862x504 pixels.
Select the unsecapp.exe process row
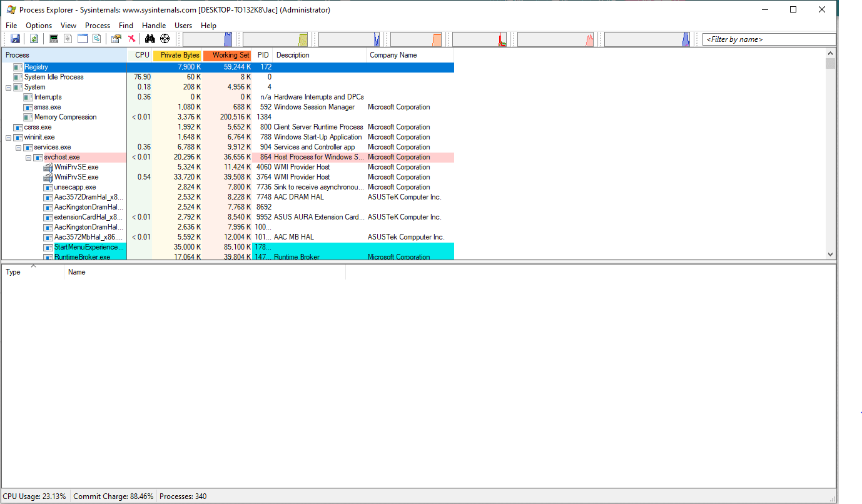pos(228,187)
